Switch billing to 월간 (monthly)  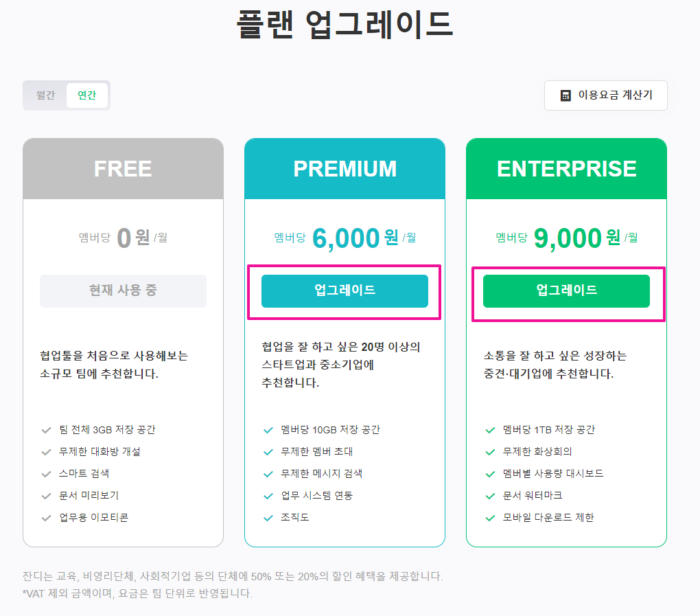pos(45,95)
